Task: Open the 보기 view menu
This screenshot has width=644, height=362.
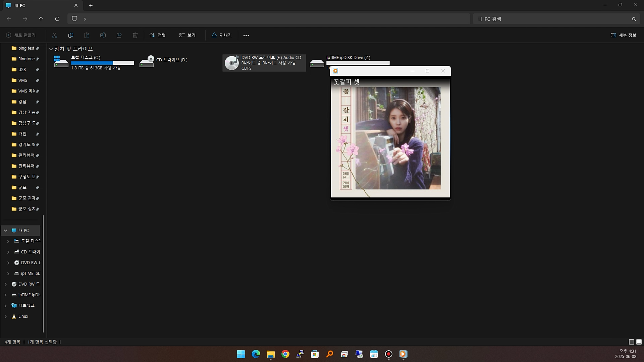Action: click(x=187, y=35)
